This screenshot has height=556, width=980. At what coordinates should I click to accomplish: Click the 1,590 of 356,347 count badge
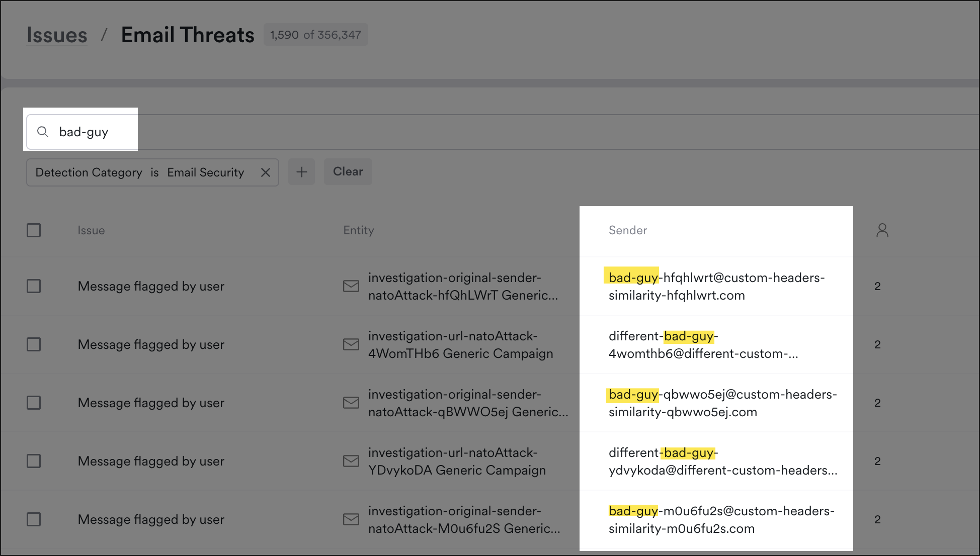pos(316,35)
